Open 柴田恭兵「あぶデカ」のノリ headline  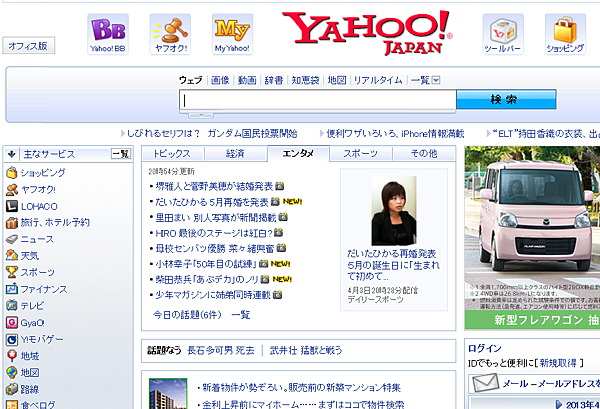tap(207, 279)
